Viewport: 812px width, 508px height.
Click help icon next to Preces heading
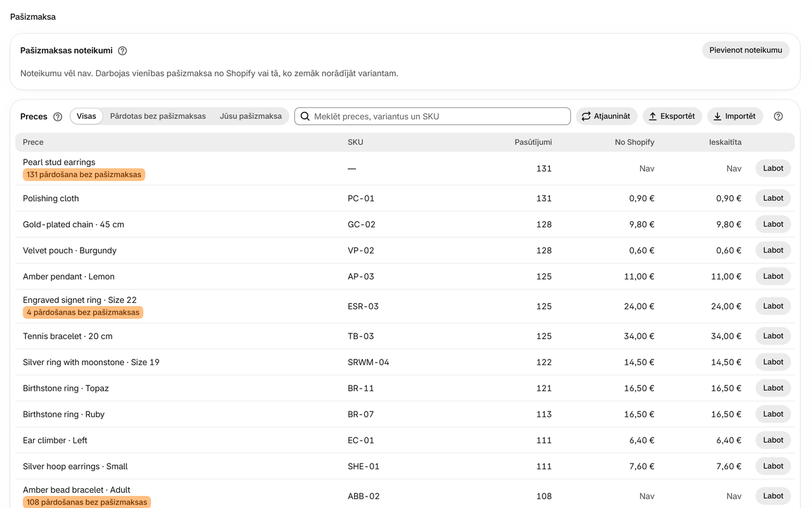[58, 117]
